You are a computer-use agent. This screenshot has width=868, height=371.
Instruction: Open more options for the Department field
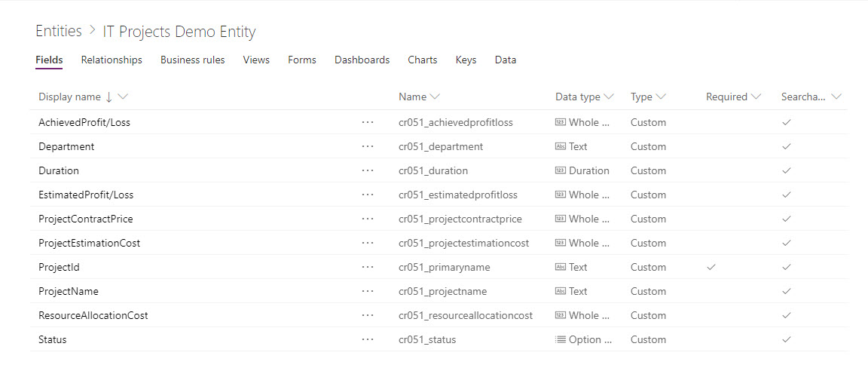pyautogui.click(x=368, y=146)
